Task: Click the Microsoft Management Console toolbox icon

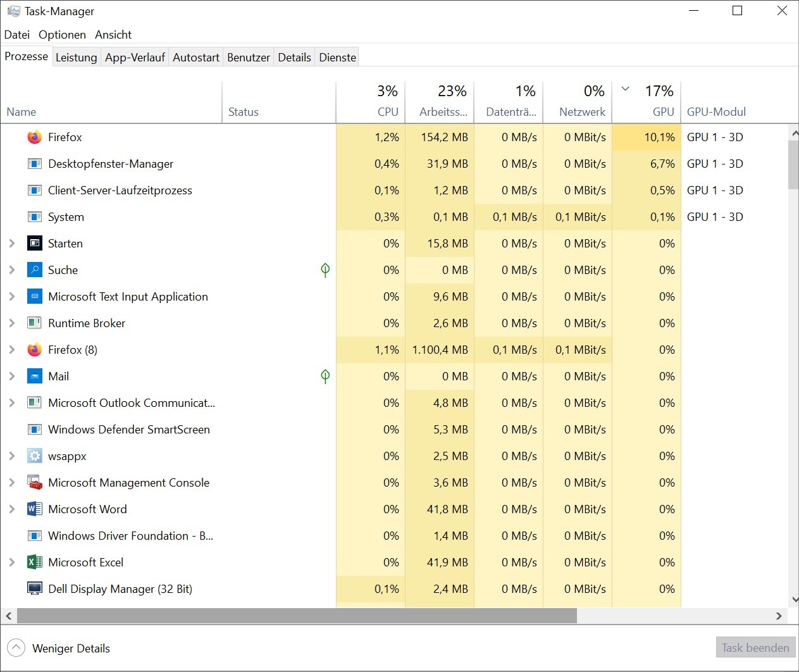Action: click(x=35, y=483)
